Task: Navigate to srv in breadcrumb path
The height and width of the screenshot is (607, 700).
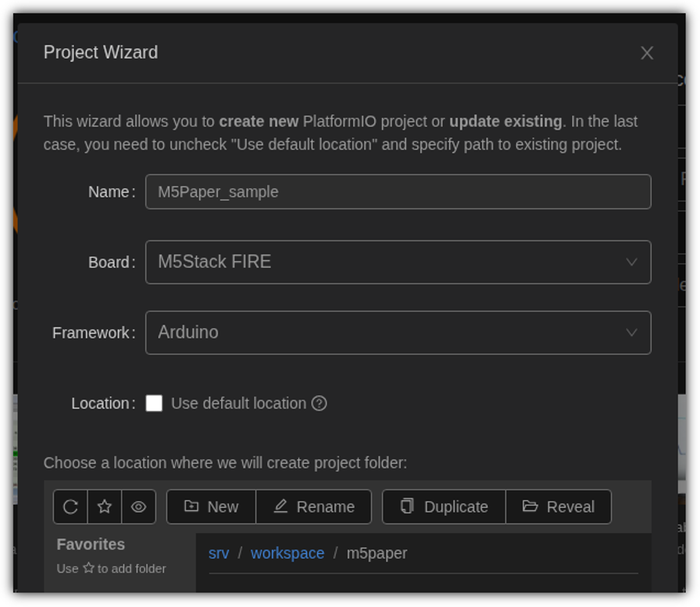Action: (x=219, y=553)
